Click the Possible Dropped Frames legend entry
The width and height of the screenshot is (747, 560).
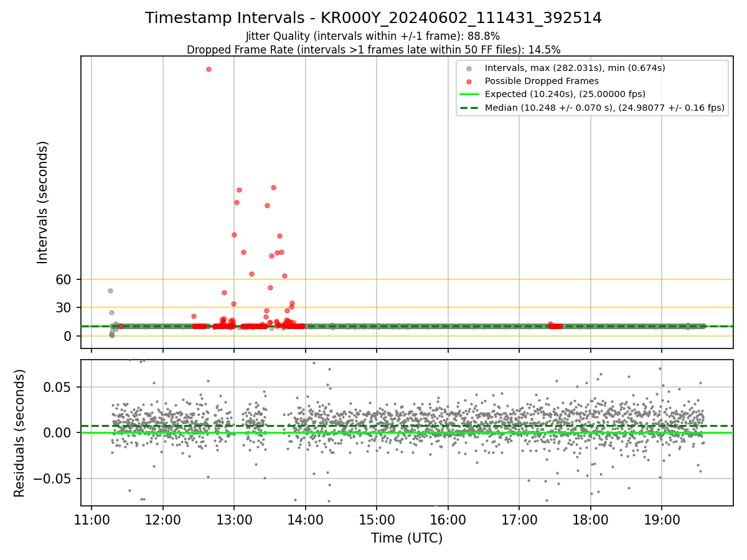[x=542, y=81]
